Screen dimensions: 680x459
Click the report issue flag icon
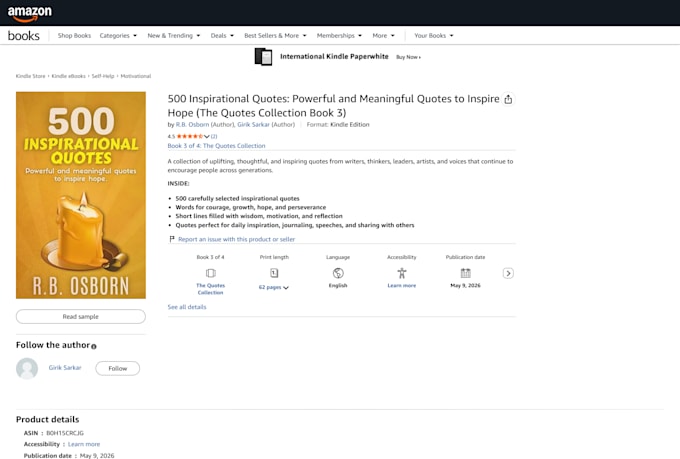click(x=172, y=239)
